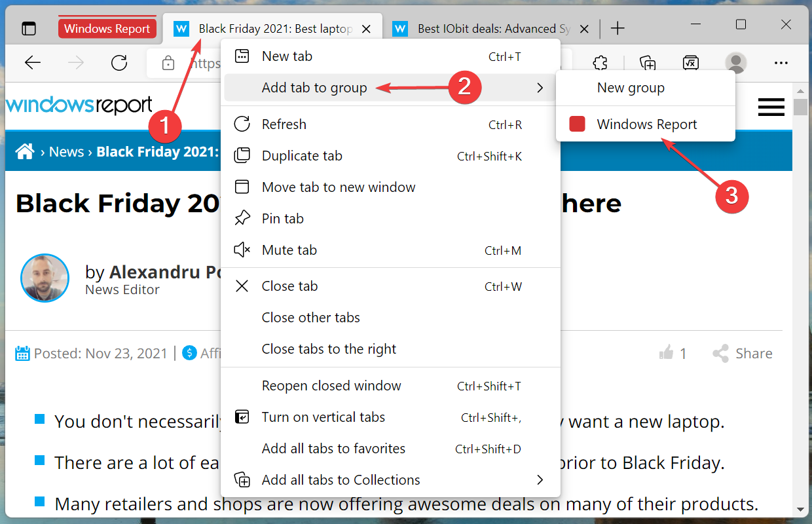Expand Add all tabs to Collections submenu
This screenshot has width=812, height=524.
pyautogui.click(x=391, y=480)
